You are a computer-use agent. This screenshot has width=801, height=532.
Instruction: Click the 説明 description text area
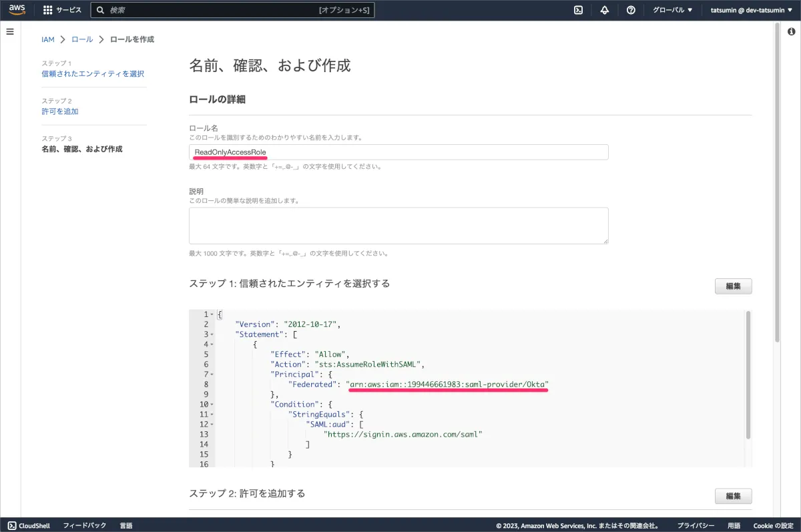(x=398, y=226)
